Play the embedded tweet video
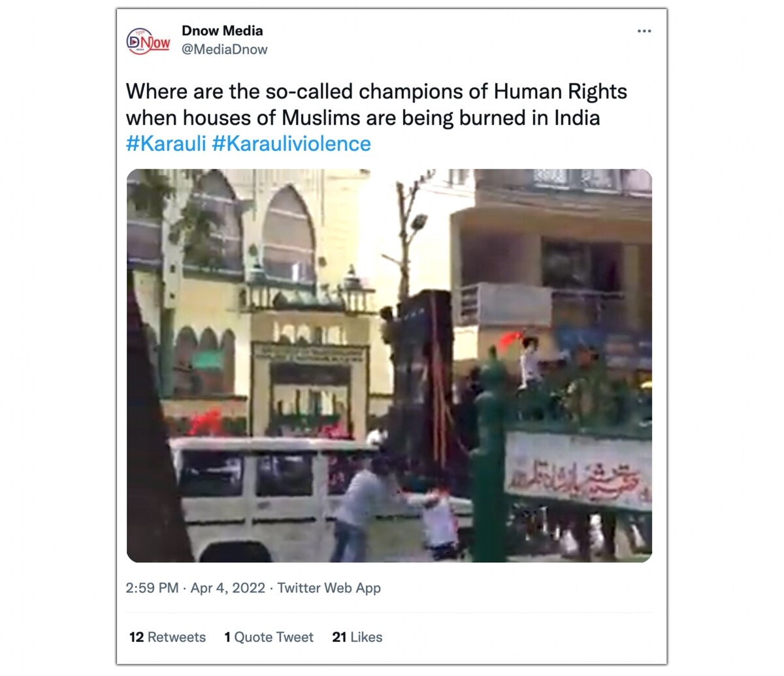The image size is (784, 676). click(389, 366)
